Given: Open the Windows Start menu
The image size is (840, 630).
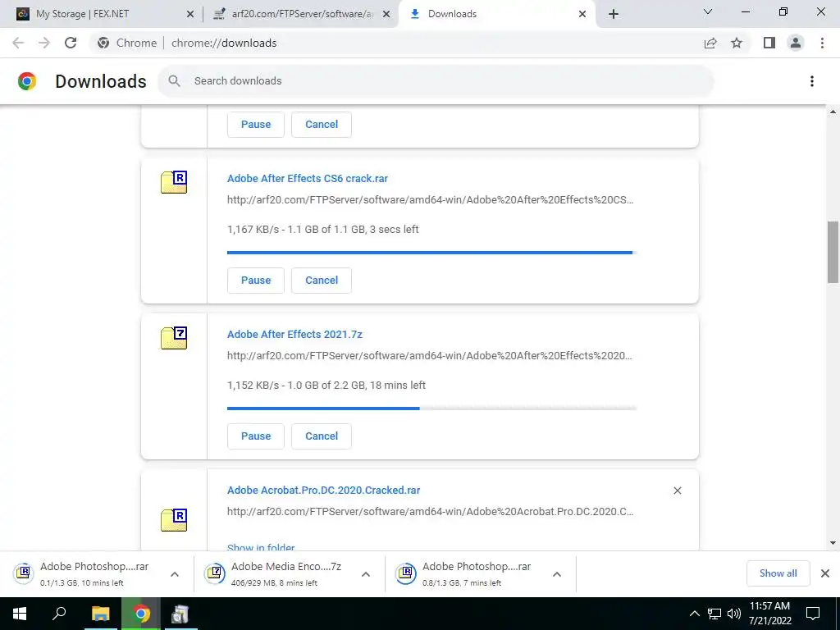Looking at the screenshot, I should pos(20,614).
